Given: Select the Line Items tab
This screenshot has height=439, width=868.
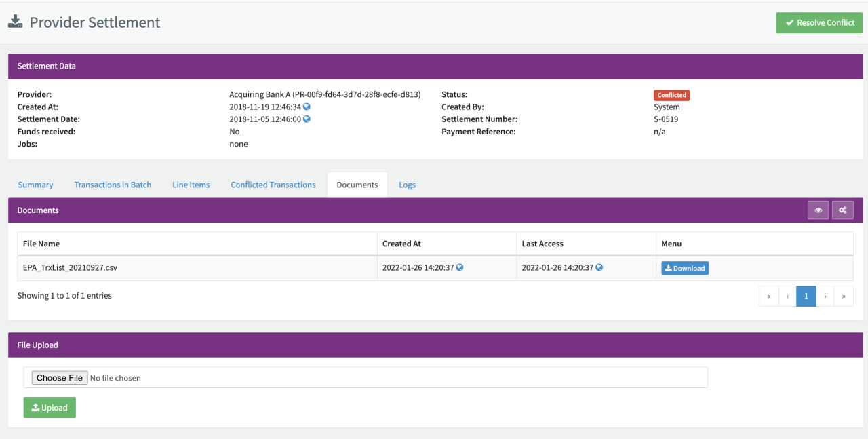Looking at the screenshot, I should coord(191,185).
